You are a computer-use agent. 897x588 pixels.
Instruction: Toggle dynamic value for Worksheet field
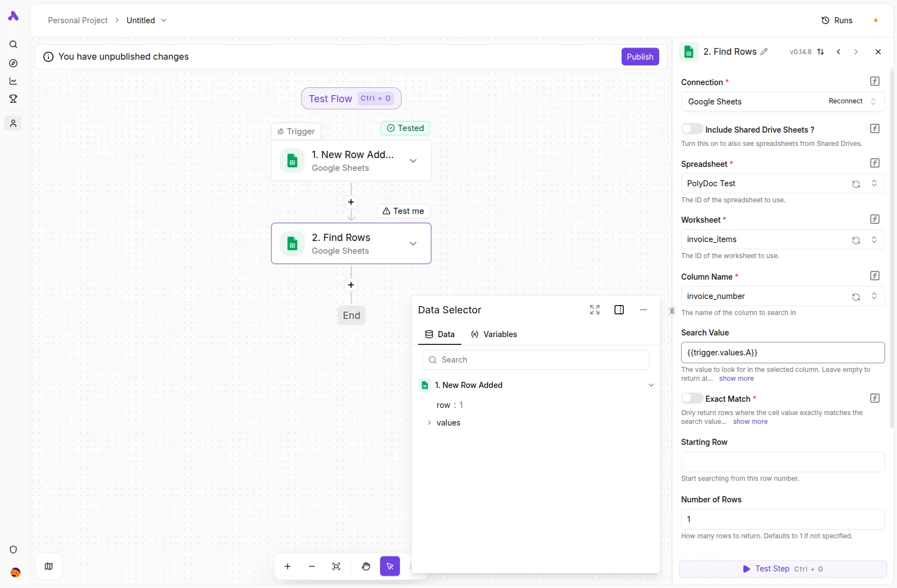pyautogui.click(x=875, y=219)
